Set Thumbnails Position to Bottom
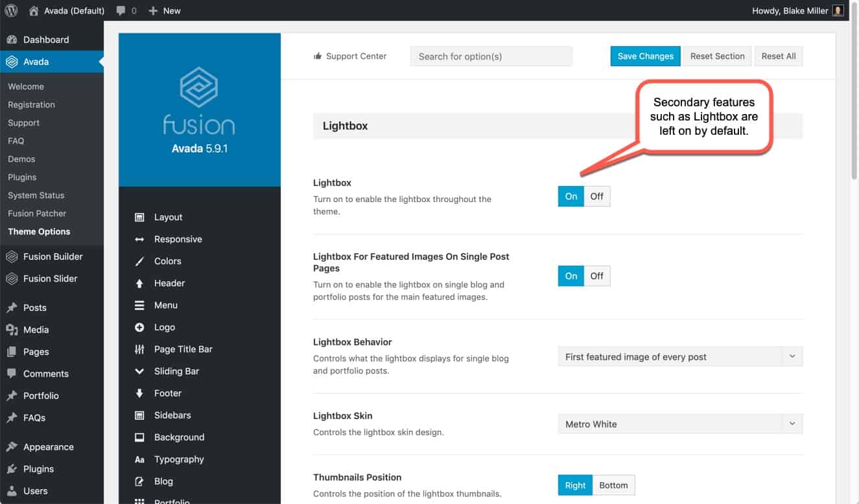 (x=613, y=485)
